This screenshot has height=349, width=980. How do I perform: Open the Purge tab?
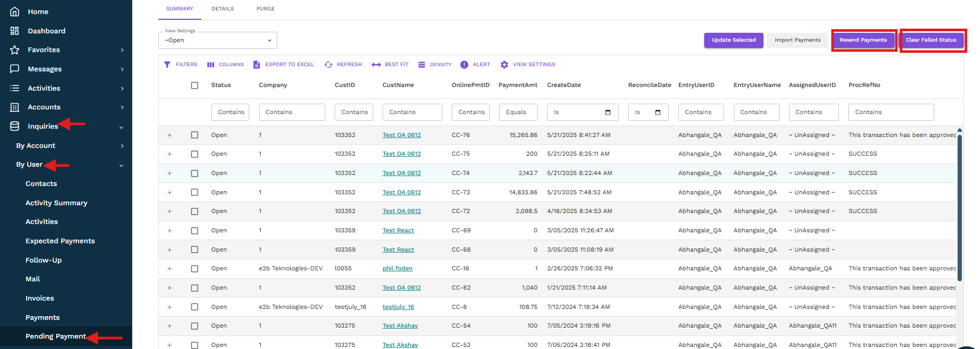tap(265, 9)
